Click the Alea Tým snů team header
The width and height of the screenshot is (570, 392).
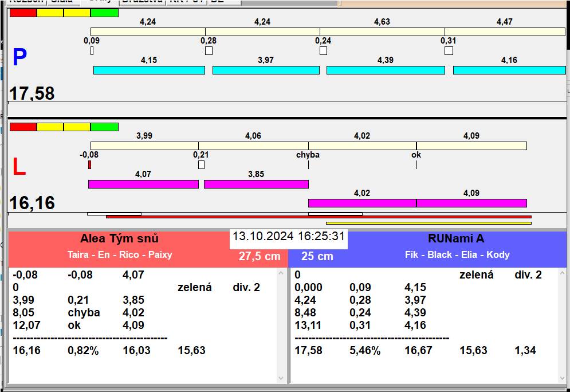119,239
